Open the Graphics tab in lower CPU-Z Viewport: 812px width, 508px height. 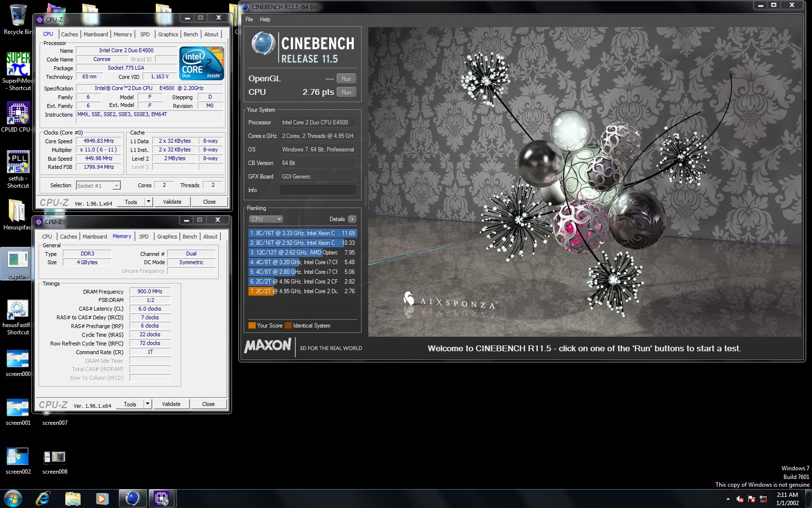167,237
